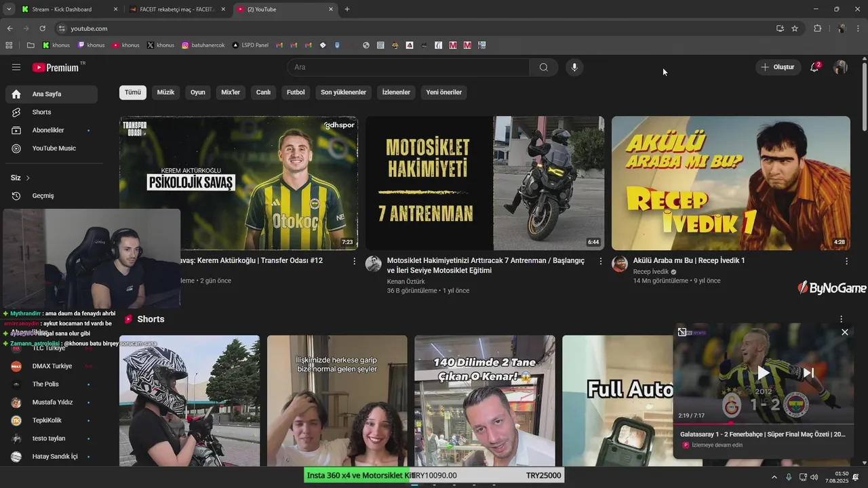Open the hamburger guide menu
Viewport: 868px width, 488px height.
pyautogui.click(x=16, y=67)
